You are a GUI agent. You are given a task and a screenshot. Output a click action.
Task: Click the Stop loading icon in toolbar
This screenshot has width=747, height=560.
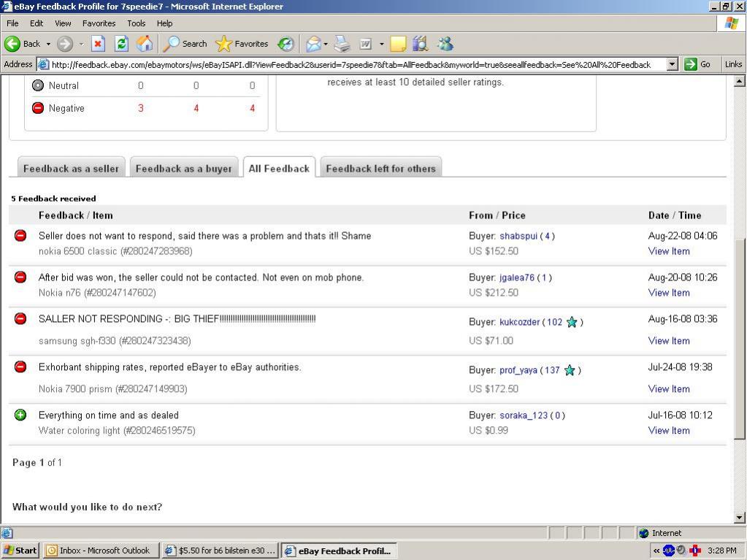click(98, 44)
